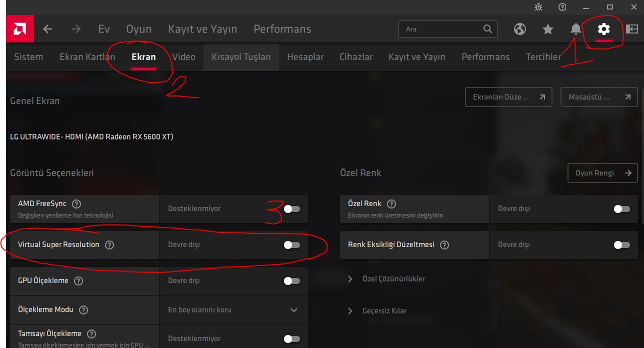Open help question mark in title bar
This screenshot has width=644, height=348.
(x=562, y=7)
